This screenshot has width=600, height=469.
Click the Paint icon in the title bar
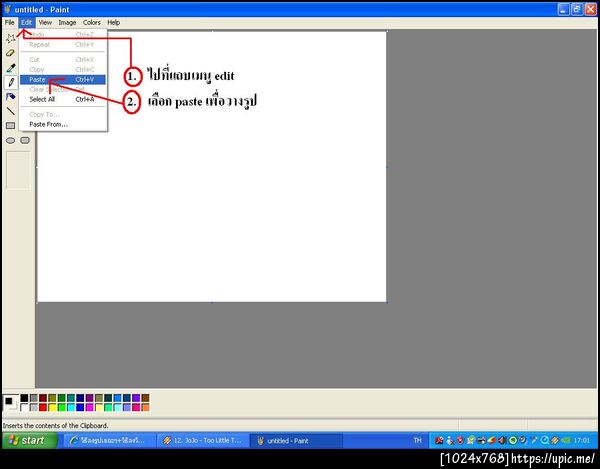(7, 9)
